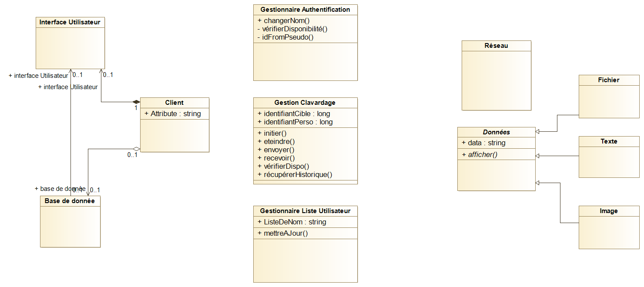Click the Texte class header
The height and width of the screenshot is (287, 644).
609,141
